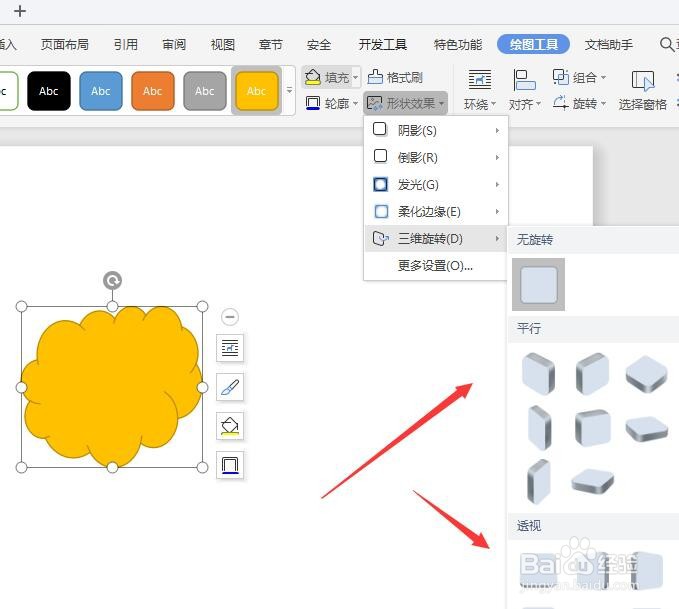Viewport: 679px width, 609px height.
Task: Choose parallel preset in row two, left
Action: 540,428
